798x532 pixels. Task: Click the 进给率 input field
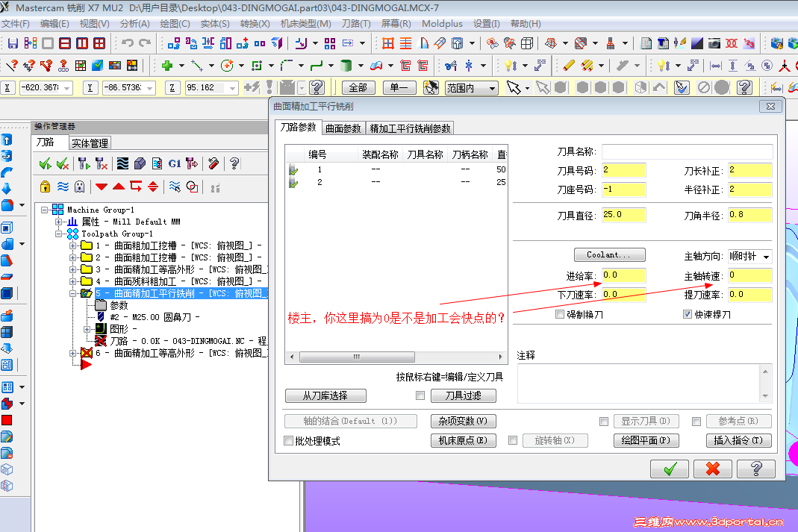pyautogui.click(x=624, y=275)
